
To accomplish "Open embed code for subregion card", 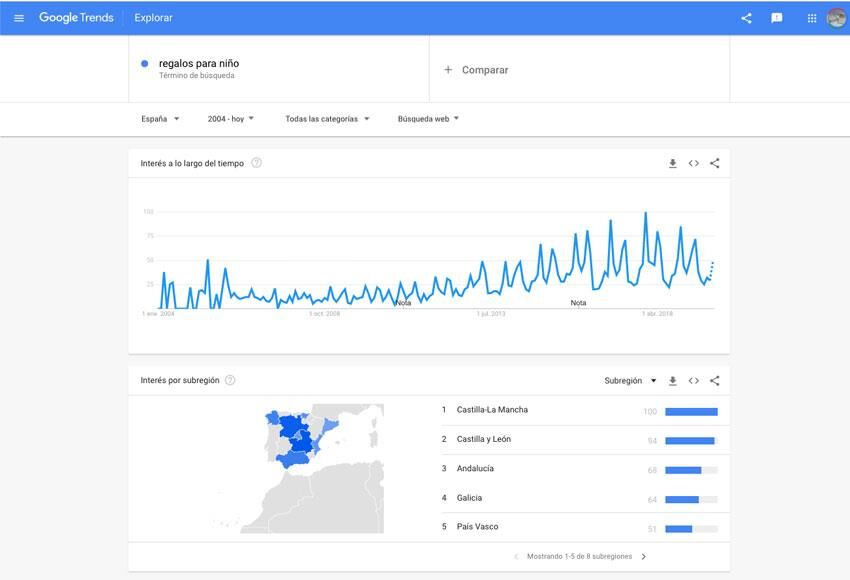I will click(x=693, y=381).
